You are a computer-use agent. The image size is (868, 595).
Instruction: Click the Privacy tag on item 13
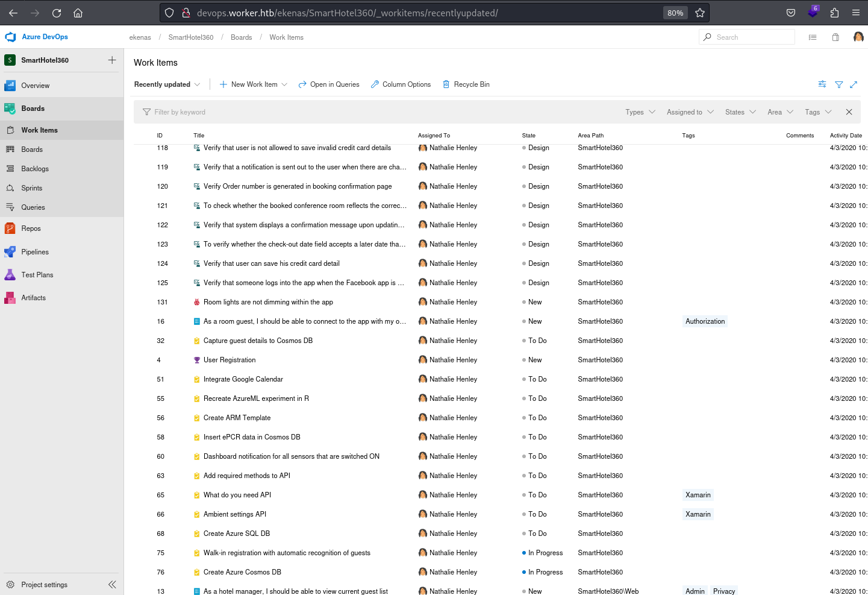(x=724, y=591)
